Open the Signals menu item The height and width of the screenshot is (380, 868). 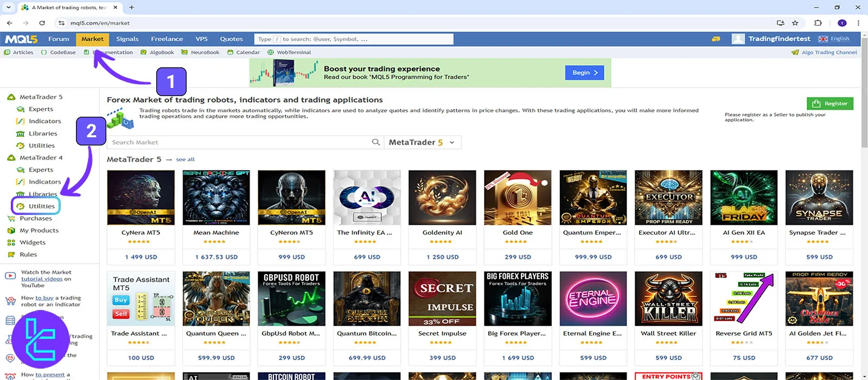pos(127,39)
